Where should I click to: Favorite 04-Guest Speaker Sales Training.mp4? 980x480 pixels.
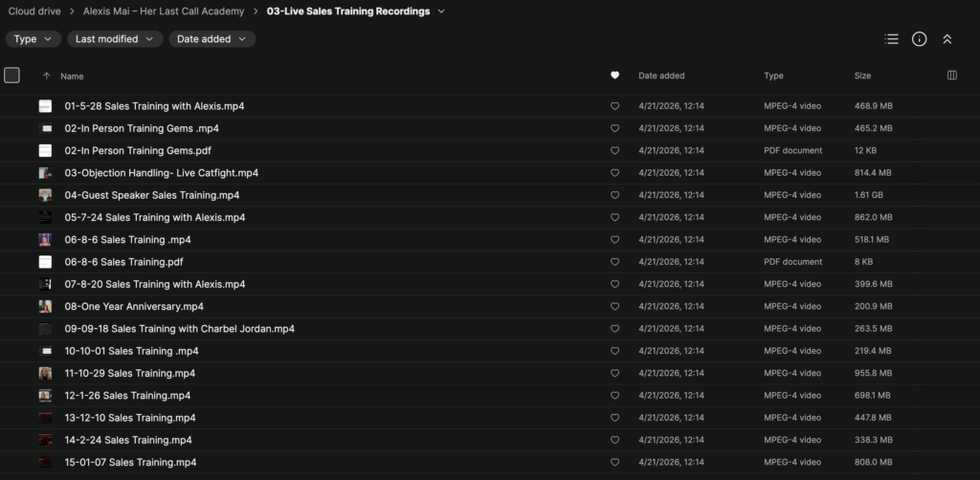click(614, 195)
